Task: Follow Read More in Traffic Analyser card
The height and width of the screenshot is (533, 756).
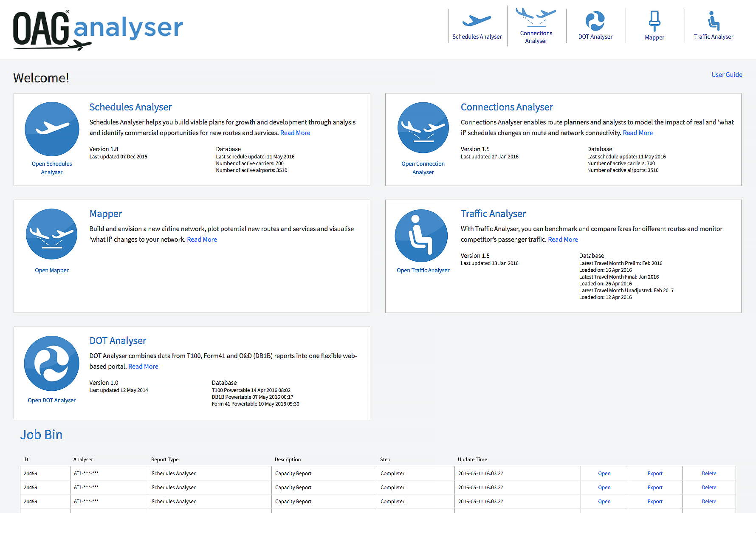Action: pos(563,240)
